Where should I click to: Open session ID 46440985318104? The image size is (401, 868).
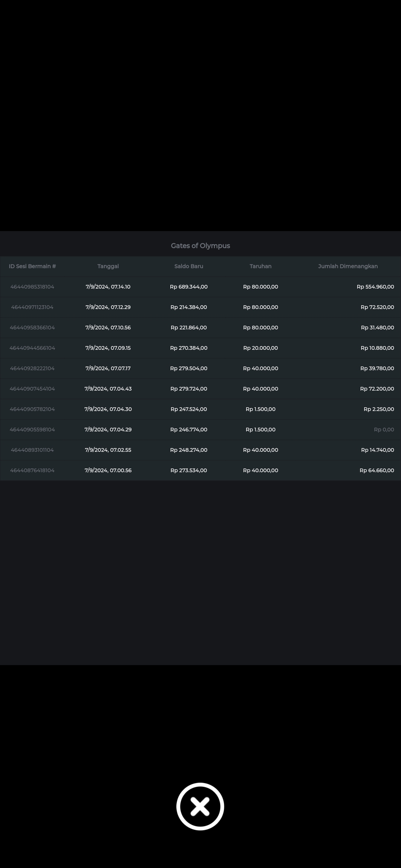[32, 287]
